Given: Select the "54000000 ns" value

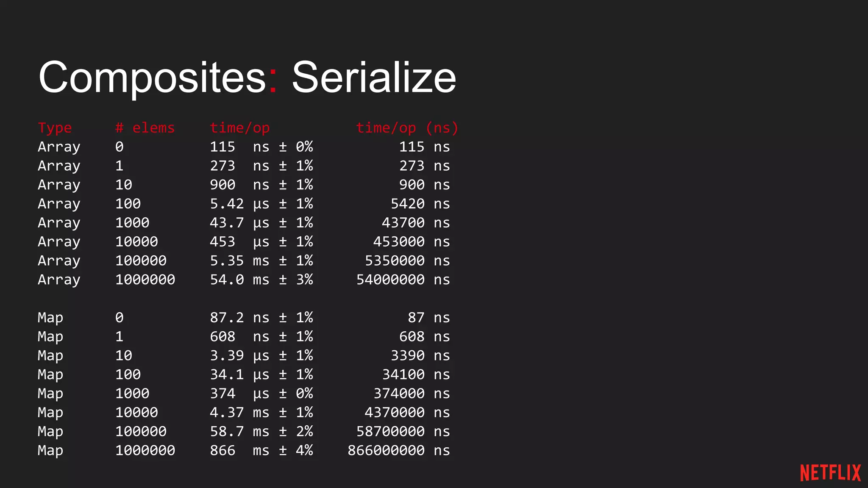Looking at the screenshot, I should click(403, 280).
